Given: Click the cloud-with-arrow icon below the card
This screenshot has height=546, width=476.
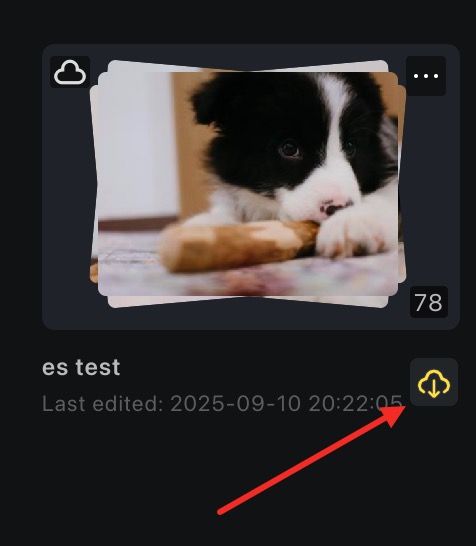Looking at the screenshot, I should pos(434,382).
